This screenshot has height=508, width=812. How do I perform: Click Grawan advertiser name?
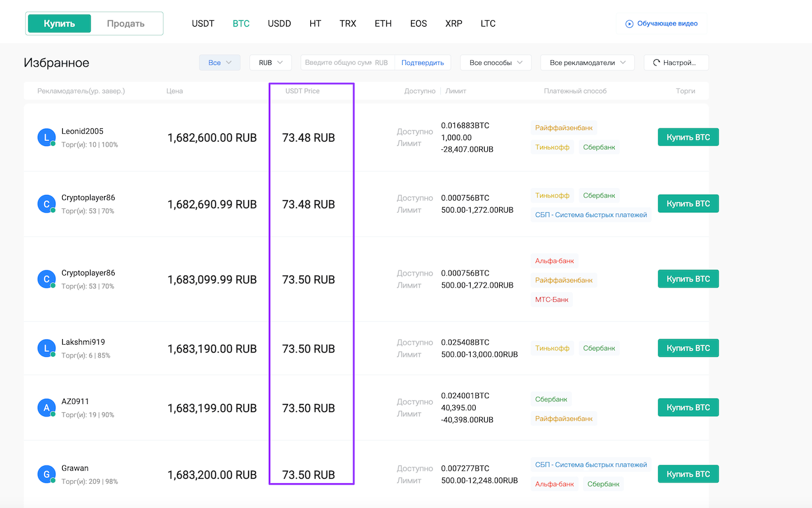75,468
